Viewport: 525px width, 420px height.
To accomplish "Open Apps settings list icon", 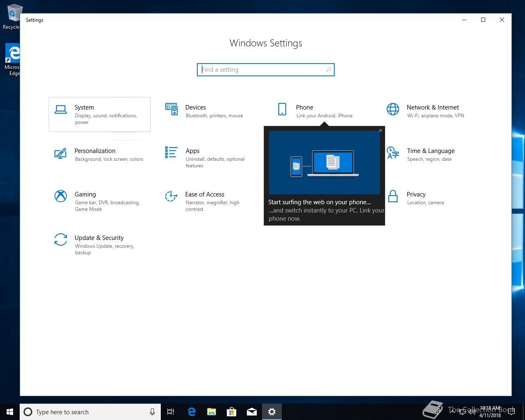I will 171,152.
